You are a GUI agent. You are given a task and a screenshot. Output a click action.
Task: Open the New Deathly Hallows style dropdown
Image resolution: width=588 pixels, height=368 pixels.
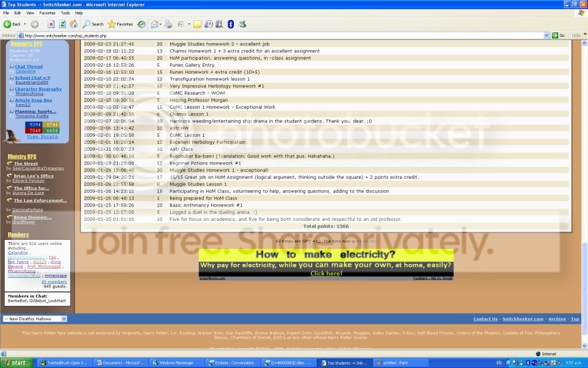tap(35, 319)
